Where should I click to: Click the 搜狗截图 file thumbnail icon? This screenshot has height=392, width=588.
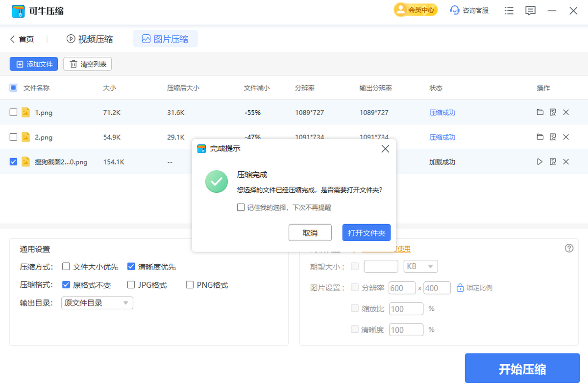tap(26, 161)
